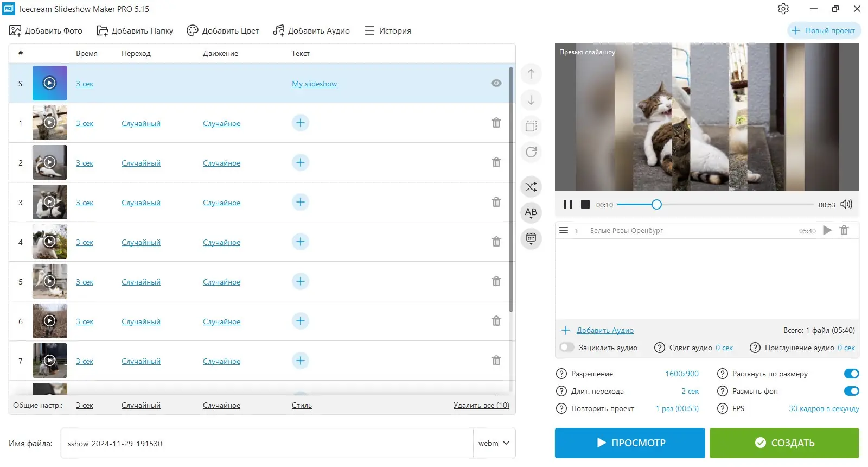
Task: Click Добавить Папку in the toolbar
Action: tap(135, 31)
